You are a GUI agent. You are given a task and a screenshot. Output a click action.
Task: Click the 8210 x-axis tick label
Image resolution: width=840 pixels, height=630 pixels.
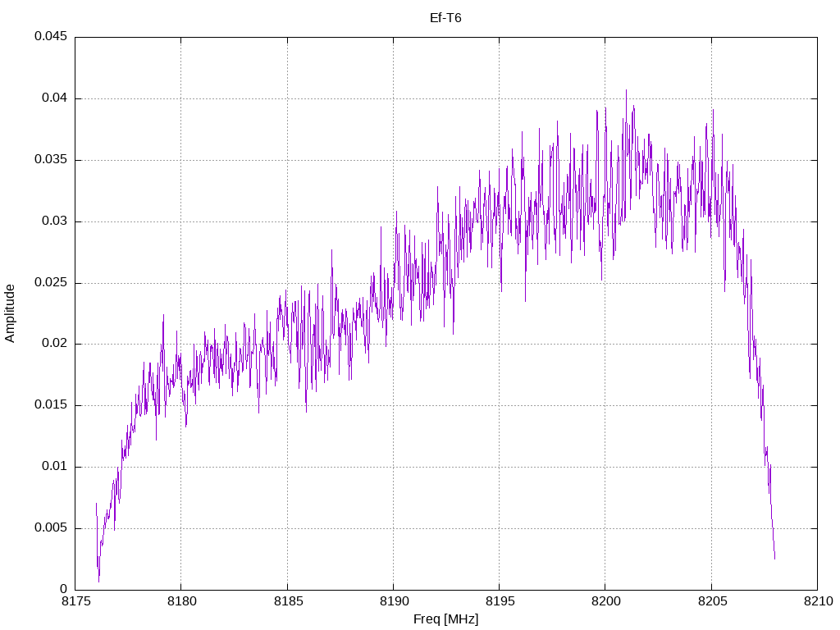[819, 601]
